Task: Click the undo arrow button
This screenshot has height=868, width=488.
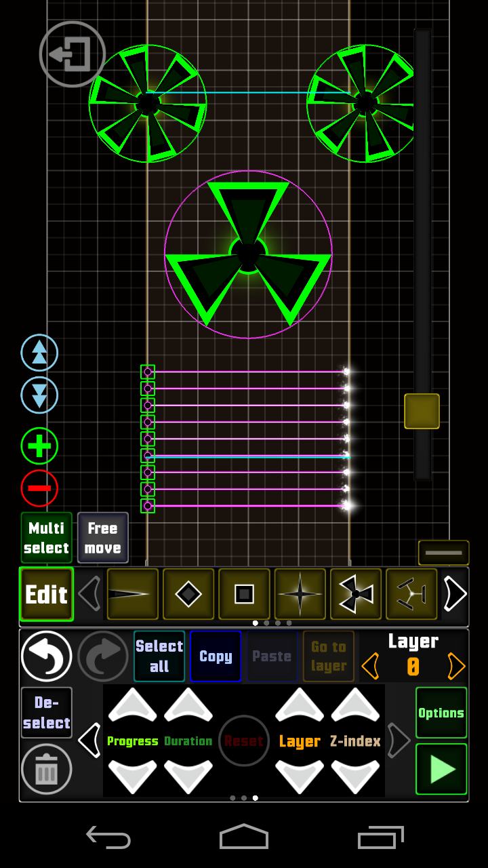Action: (46, 656)
